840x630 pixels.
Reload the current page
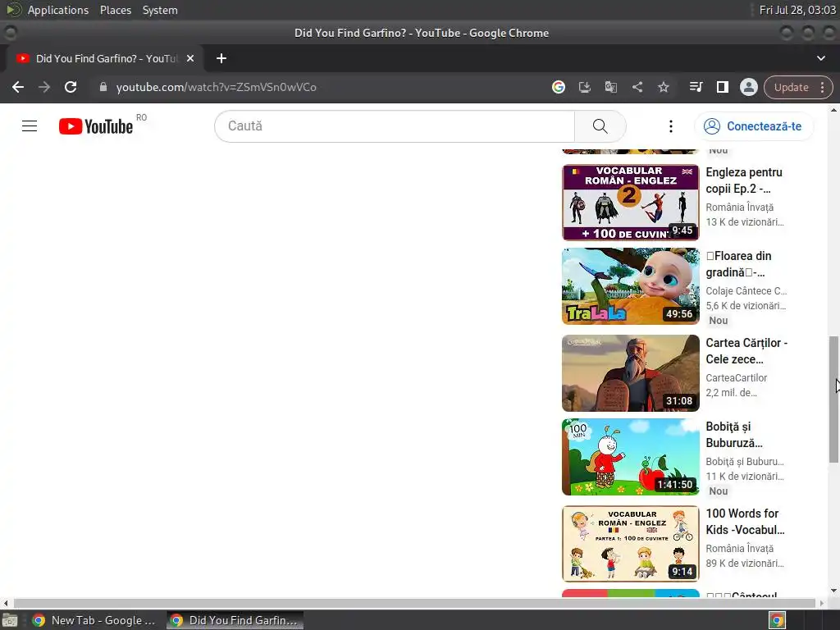71,87
